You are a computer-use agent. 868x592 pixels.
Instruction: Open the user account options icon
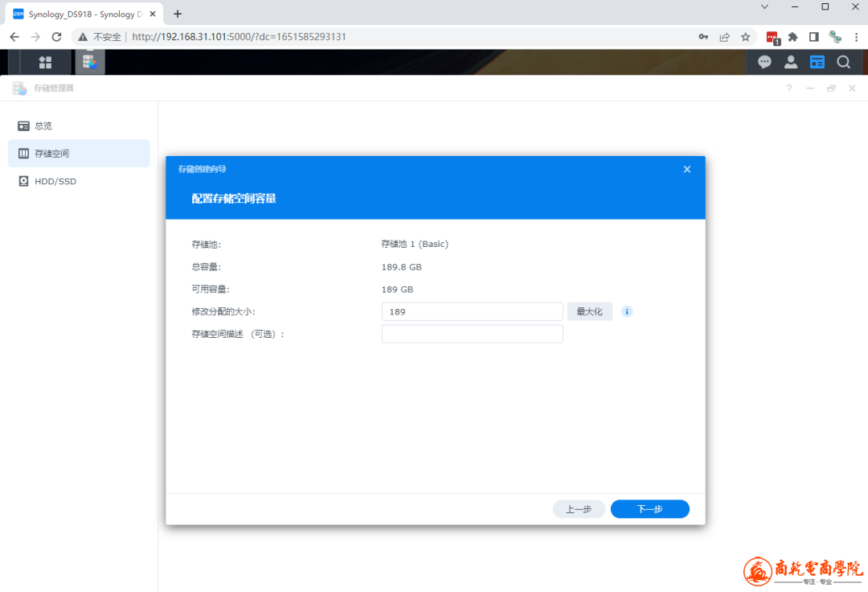click(791, 62)
